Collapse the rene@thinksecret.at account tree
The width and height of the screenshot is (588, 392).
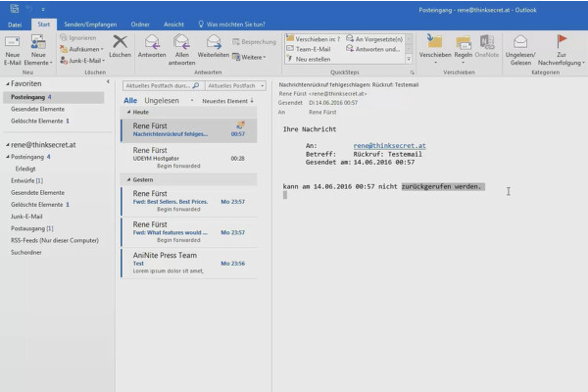(x=8, y=145)
